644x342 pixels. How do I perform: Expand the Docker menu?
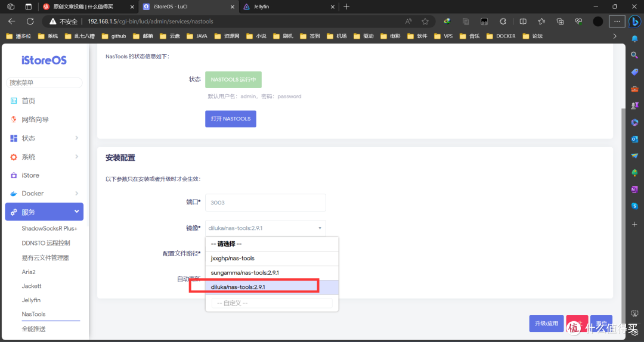point(44,194)
